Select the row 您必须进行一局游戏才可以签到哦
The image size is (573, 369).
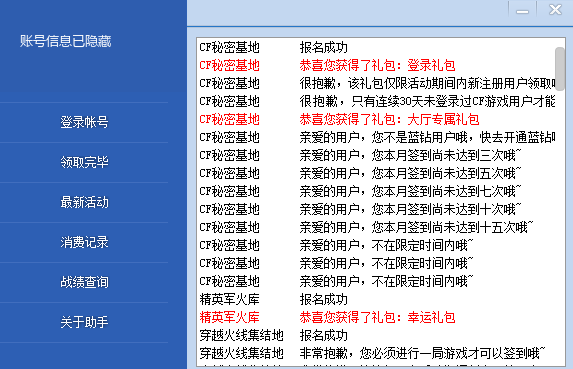(x=376, y=353)
